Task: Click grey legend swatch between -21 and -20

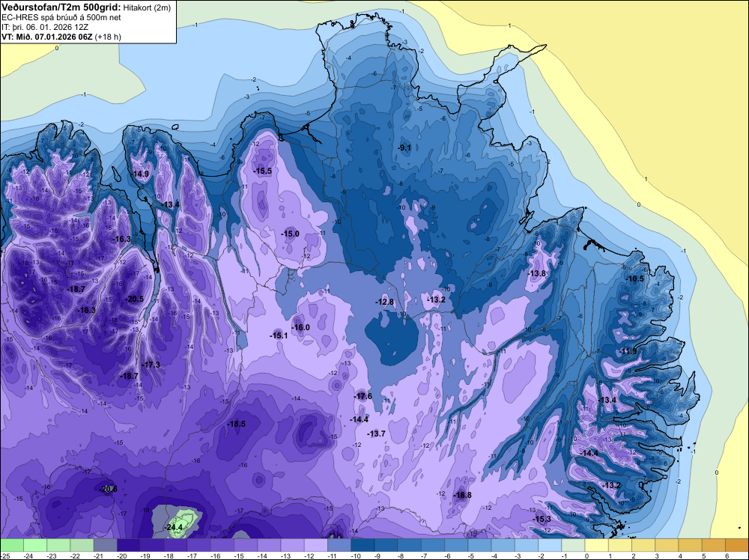Action: pyautogui.click(x=105, y=545)
